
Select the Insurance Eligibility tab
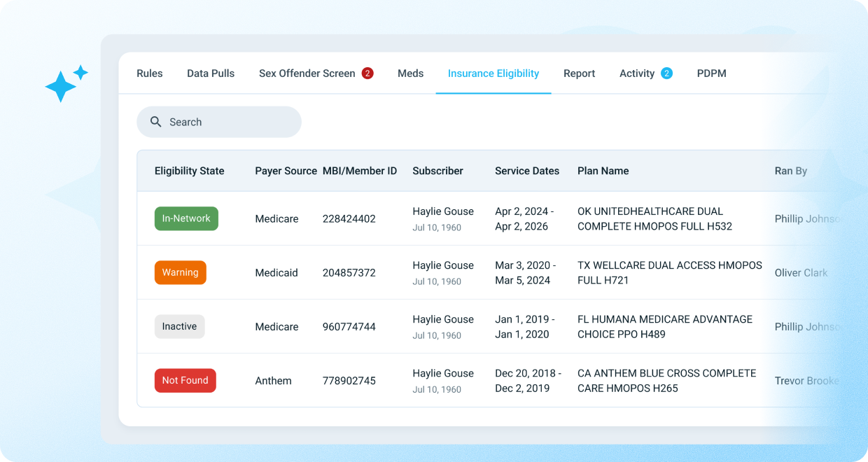pyautogui.click(x=493, y=73)
